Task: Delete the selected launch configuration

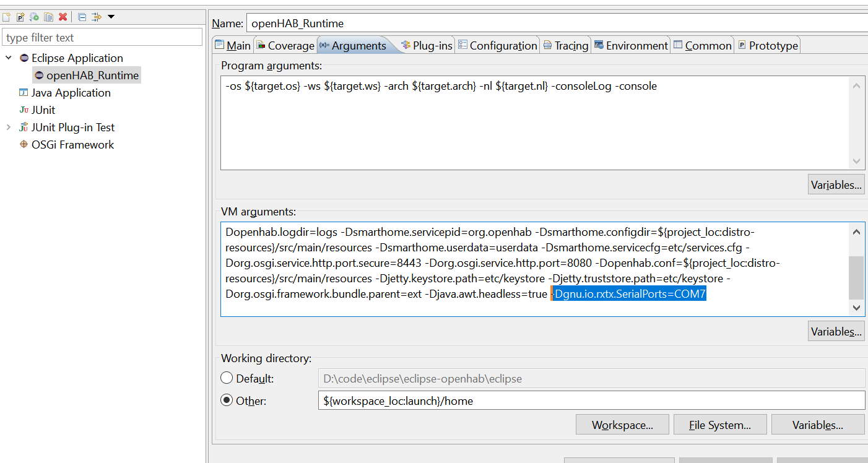Action: pyautogui.click(x=63, y=17)
